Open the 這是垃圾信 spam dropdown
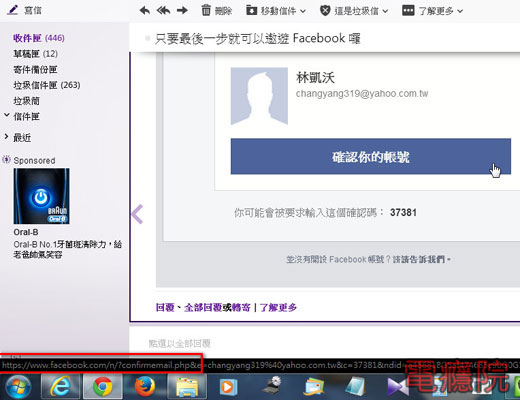 click(354, 11)
